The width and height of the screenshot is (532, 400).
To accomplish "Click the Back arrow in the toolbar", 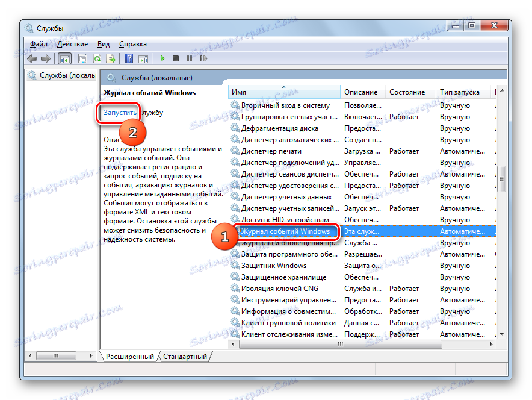I will (32, 59).
